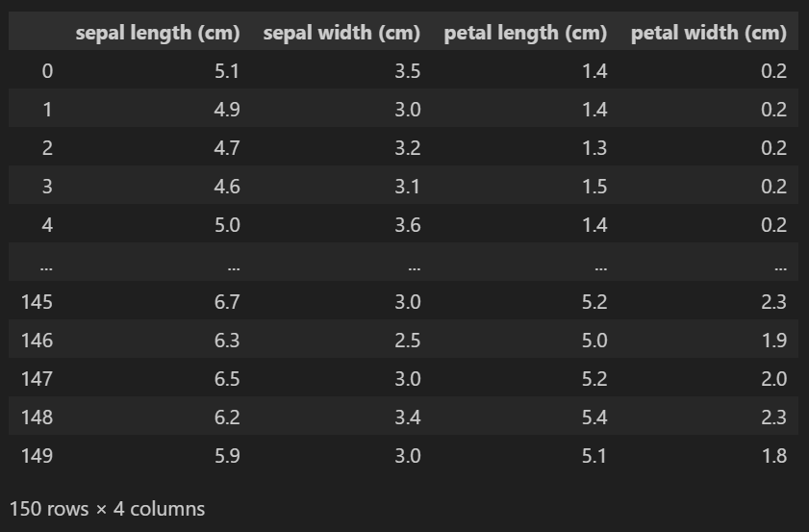The image size is (809, 532).
Task: Click the 'sepal width (cm)' column header
Action: [x=341, y=33]
